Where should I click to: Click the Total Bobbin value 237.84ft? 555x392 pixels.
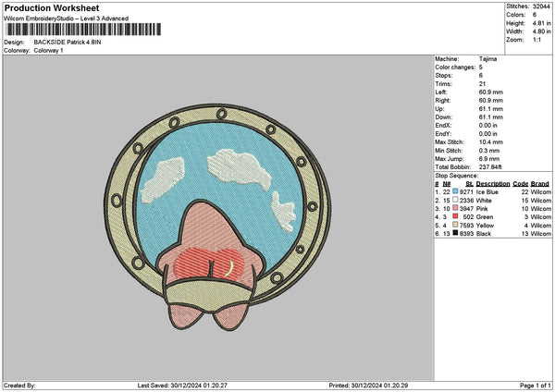point(490,167)
